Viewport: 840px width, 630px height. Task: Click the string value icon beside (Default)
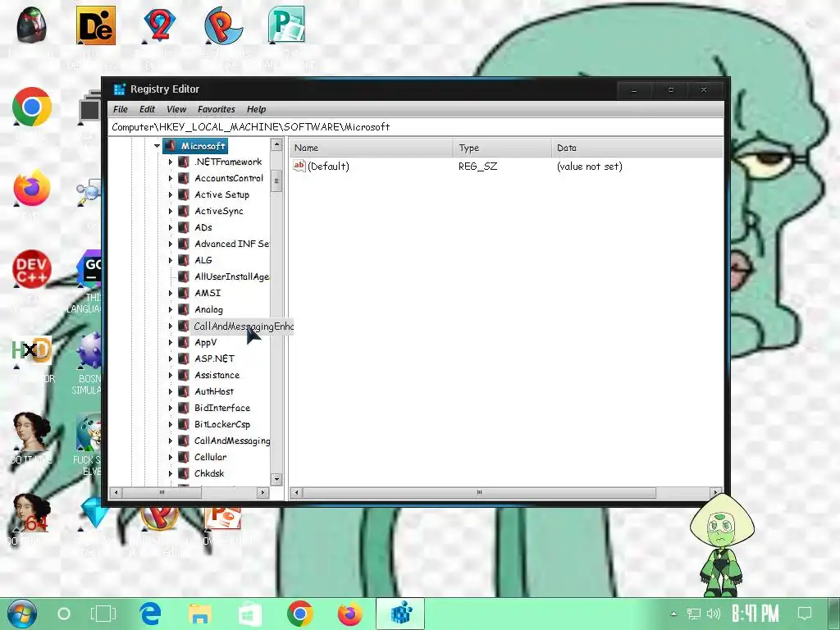[x=299, y=166]
